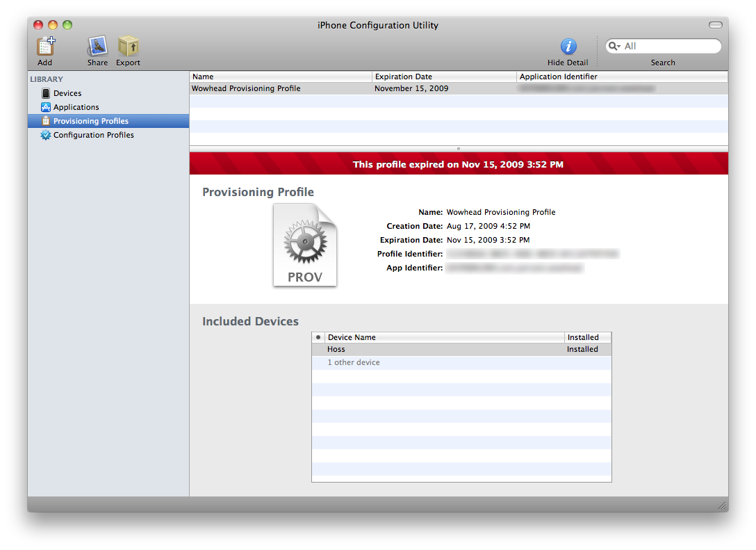Select the Provisioning Profiles sidebar item
This screenshot has width=756, height=550.
tap(90, 121)
